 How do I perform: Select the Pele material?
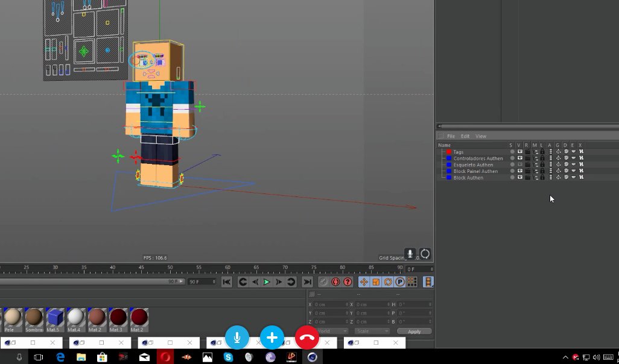[12, 319]
